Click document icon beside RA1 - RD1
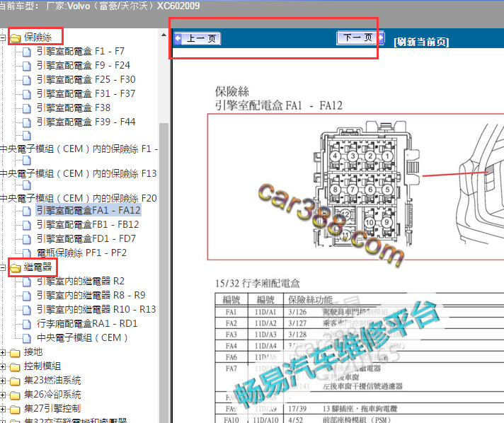 [27, 324]
